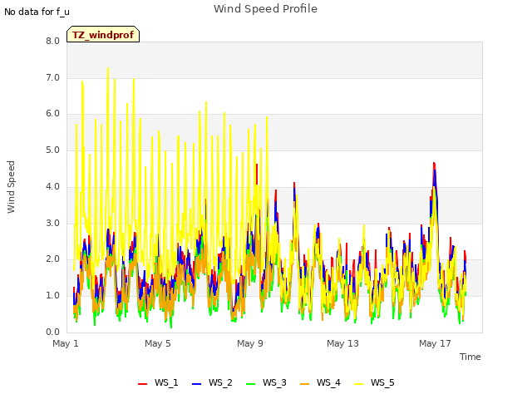The width and height of the screenshot is (532, 399).
Task: Click the Time x-axis title
Action: (470, 357)
